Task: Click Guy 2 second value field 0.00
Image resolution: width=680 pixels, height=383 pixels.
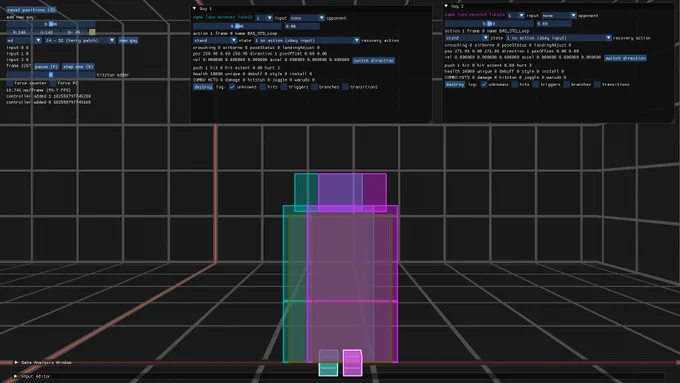Action: tap(553, 23)
